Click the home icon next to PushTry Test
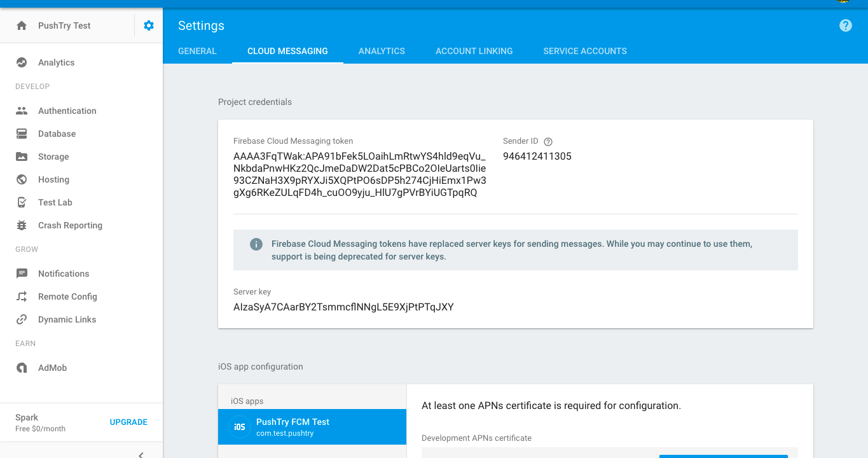The height and width of the screenshot is (458, 868). (x=22, y=25)
